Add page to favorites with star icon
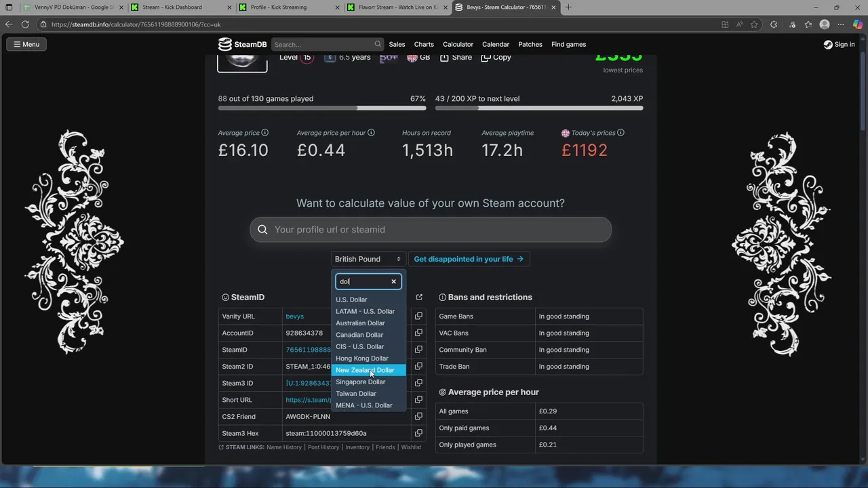 [754, 24]
